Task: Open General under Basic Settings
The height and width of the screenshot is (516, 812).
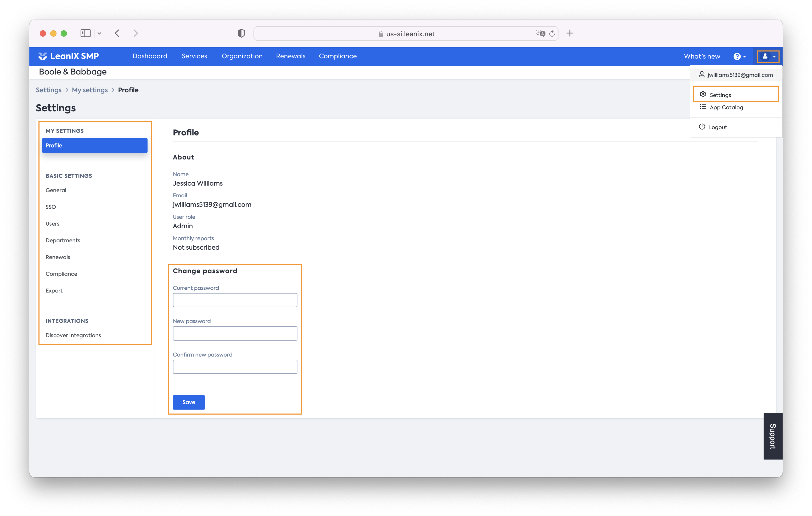Action: click(x=56, y=190)
